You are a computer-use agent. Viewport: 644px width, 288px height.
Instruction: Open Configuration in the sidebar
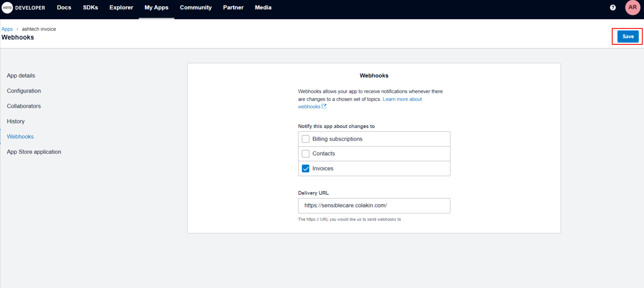pos(24,91)
